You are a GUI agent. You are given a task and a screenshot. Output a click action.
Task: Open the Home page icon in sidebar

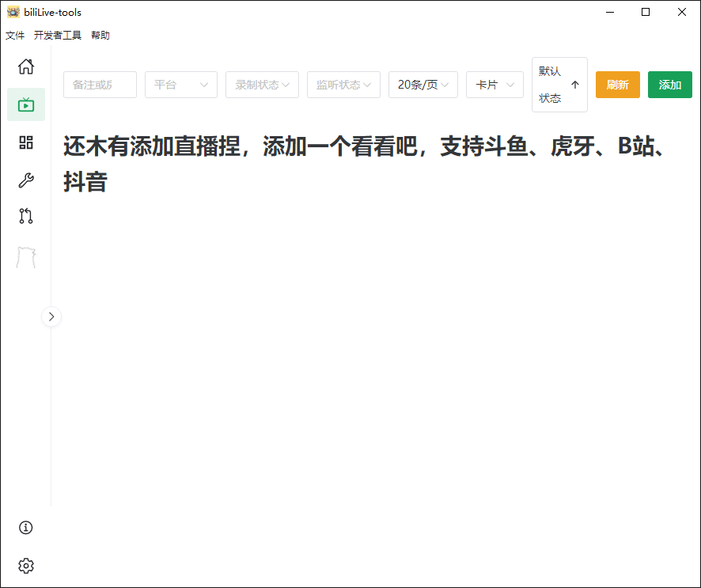coord(25,67)
